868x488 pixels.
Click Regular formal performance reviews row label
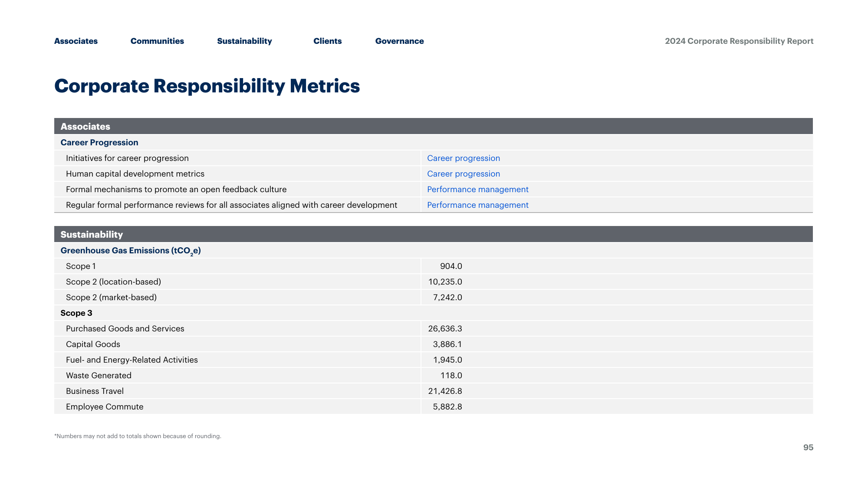231,205
